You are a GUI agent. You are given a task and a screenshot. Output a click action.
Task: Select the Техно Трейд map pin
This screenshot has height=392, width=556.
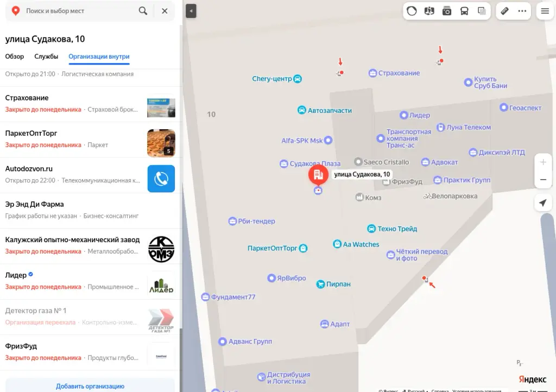(x=371, y=229)
